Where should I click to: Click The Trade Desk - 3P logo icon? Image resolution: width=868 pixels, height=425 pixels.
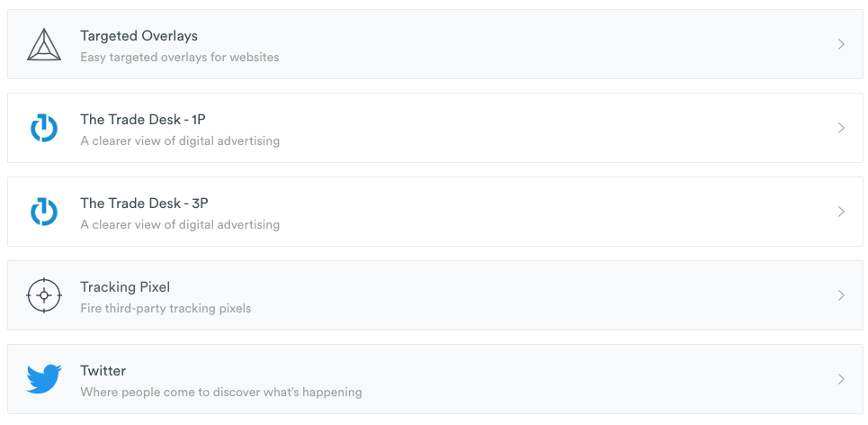coord(44,212)
